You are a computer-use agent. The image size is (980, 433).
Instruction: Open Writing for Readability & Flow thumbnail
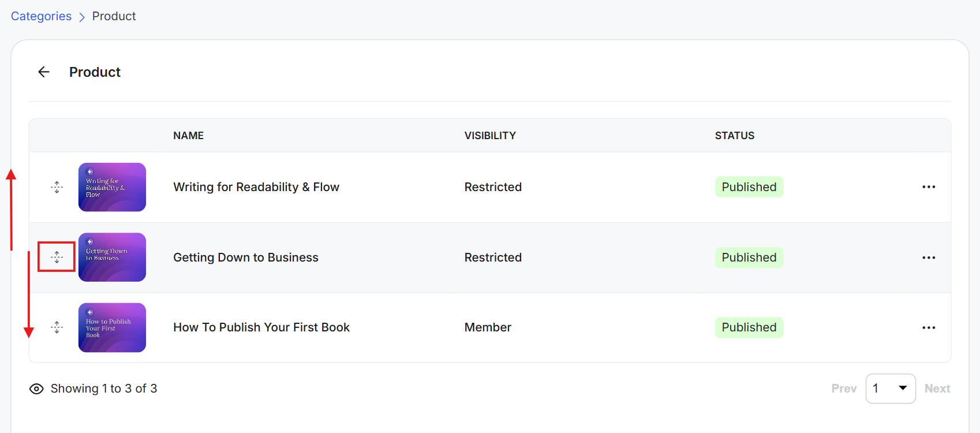tap(112, 187)
